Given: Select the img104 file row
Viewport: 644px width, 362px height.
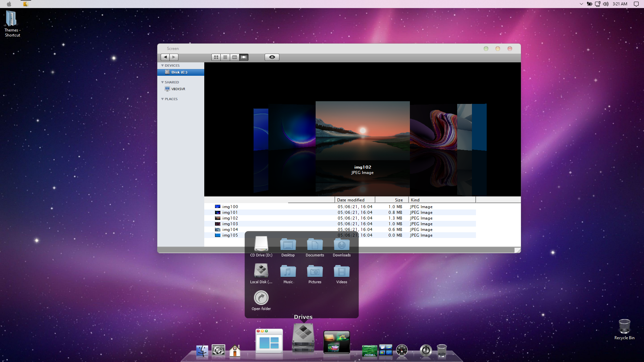Looking at the screenshot, I should pos(230,230).
